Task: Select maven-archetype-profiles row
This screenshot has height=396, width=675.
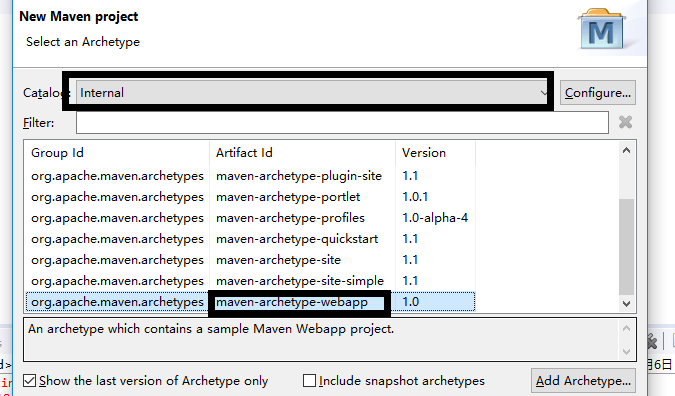Action: [x=251, y=218]
